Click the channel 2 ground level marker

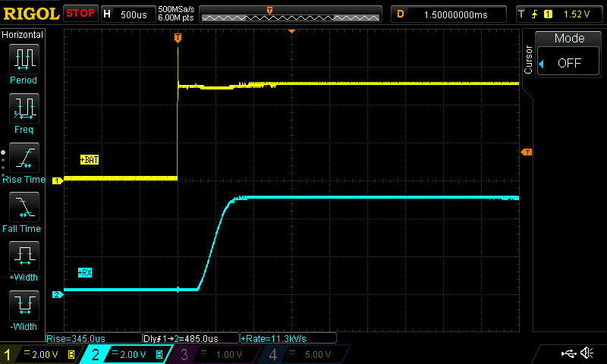[58, 295]
